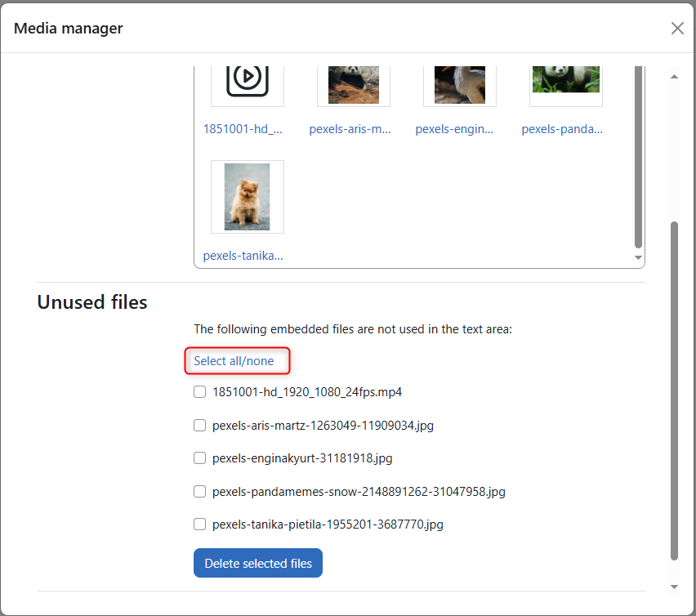The width and height of the screenshot is (696, 616).
Task: Check the pexels-aris-martz-1263049-11909034.jpg checkbox
Action: coord(200,425)
